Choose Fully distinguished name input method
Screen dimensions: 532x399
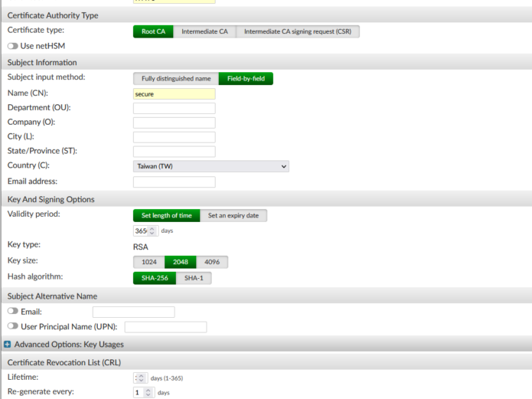coord(176,78)
